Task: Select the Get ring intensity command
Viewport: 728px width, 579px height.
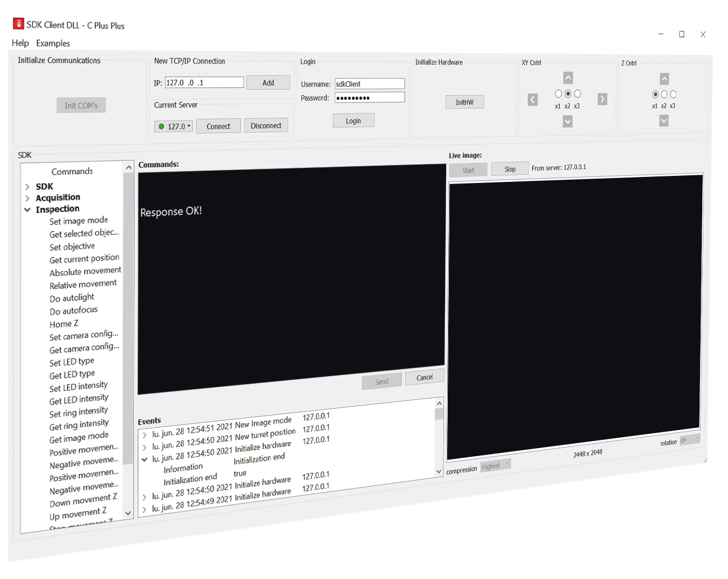Action: [x=79, y=425]
